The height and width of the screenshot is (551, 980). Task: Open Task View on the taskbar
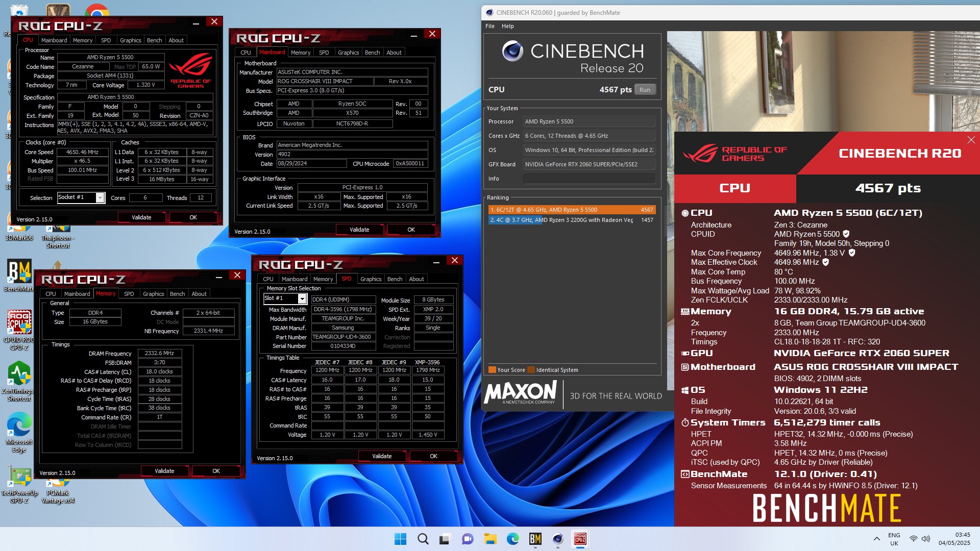[445, 539]
